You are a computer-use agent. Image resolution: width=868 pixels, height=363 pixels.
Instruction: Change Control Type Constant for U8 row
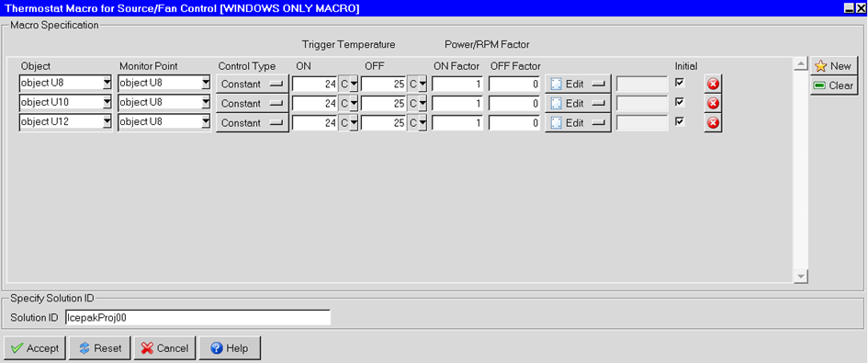point(252,85)
